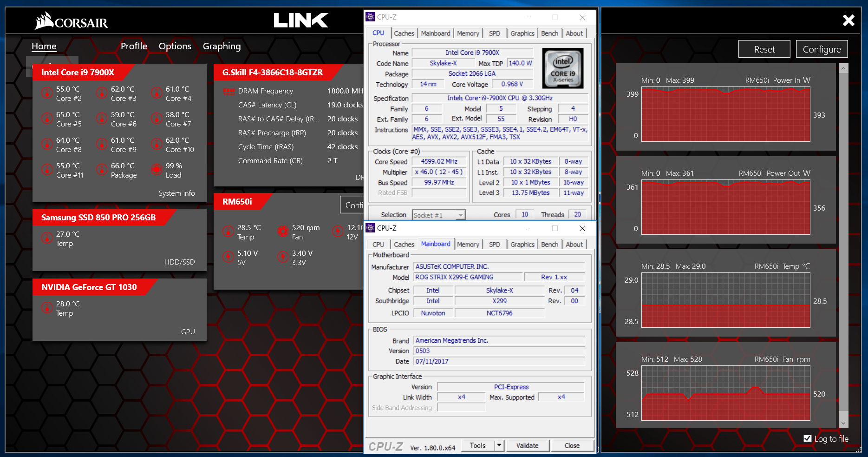The image size is (868, 457).
Task: Click the Configure button on graphing panel
Action: click(822, 49)
